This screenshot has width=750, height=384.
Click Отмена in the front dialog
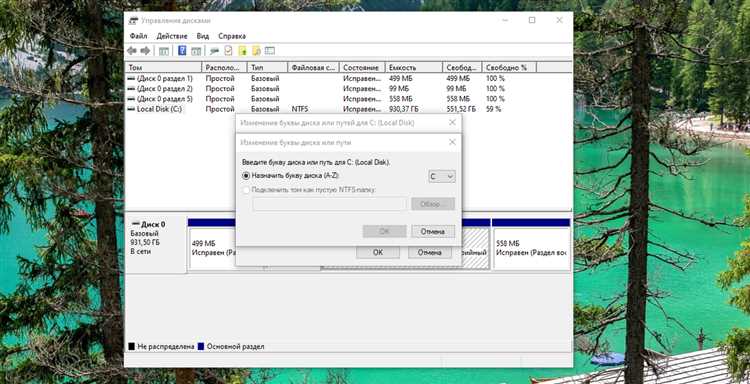click(x=433, y=231)
